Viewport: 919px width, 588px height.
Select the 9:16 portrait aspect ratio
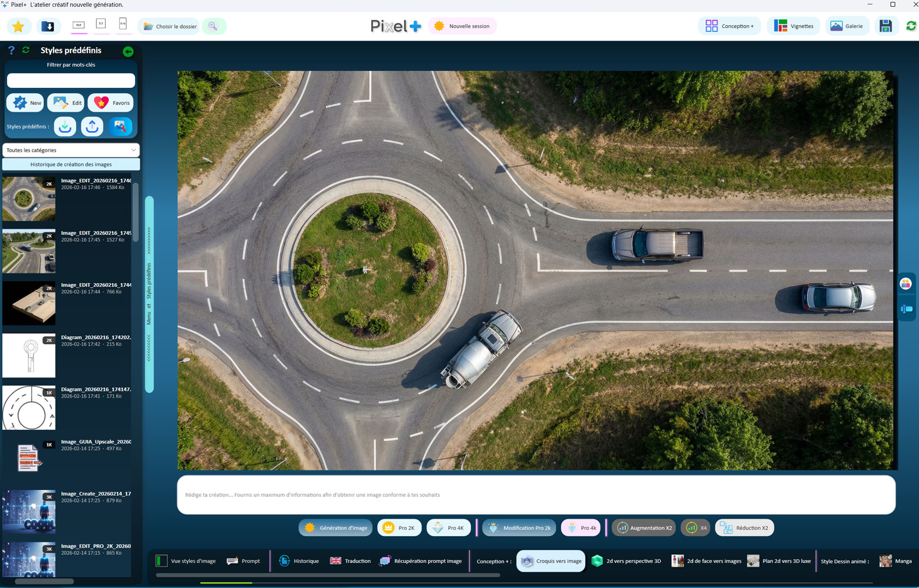click(x=123, y=24)
